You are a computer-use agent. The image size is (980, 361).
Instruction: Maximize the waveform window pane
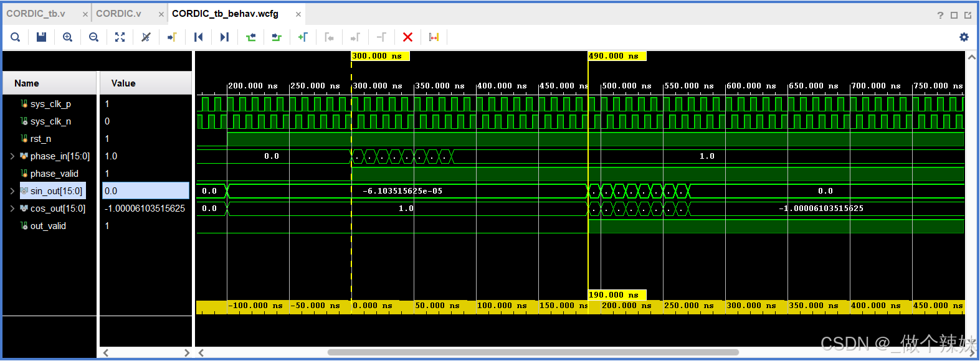[x=954, y=15]
